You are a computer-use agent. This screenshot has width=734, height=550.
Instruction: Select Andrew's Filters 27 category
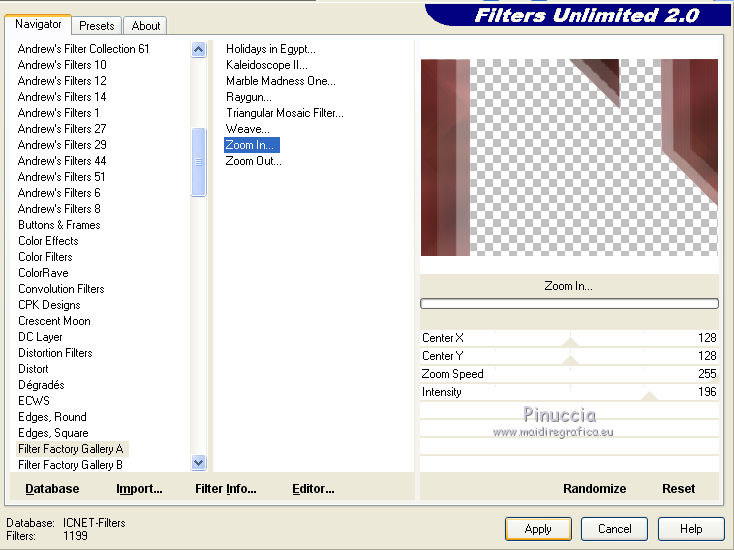click(62, 128)
